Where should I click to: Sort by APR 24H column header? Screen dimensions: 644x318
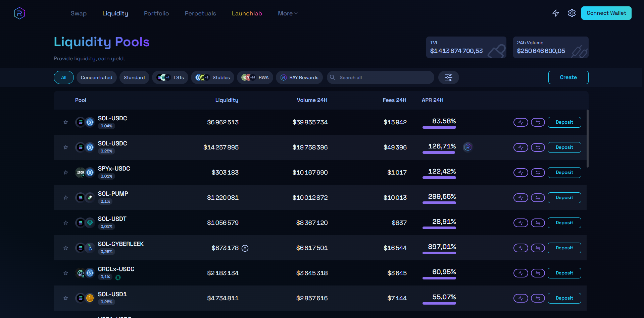tap(433, 100)
